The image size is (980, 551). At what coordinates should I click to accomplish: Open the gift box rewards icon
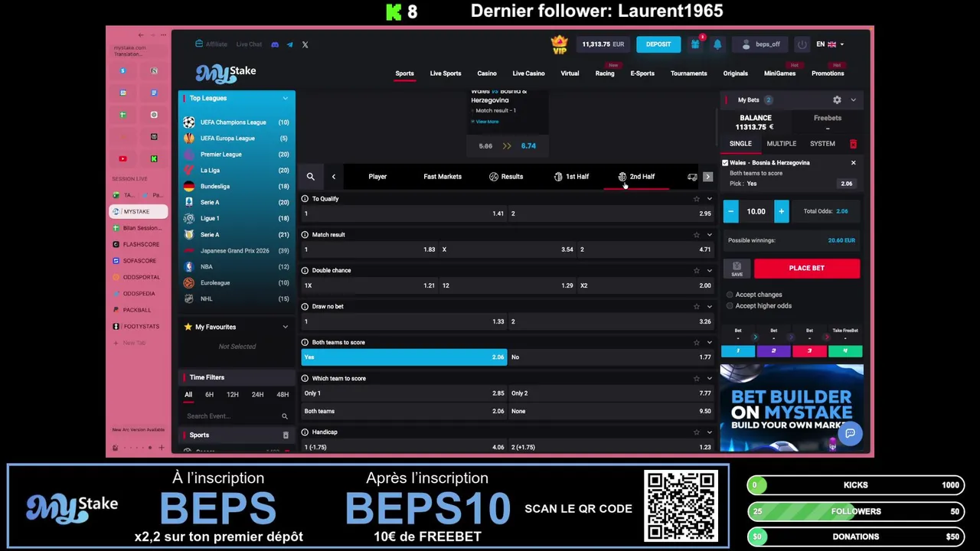(695, 44)
